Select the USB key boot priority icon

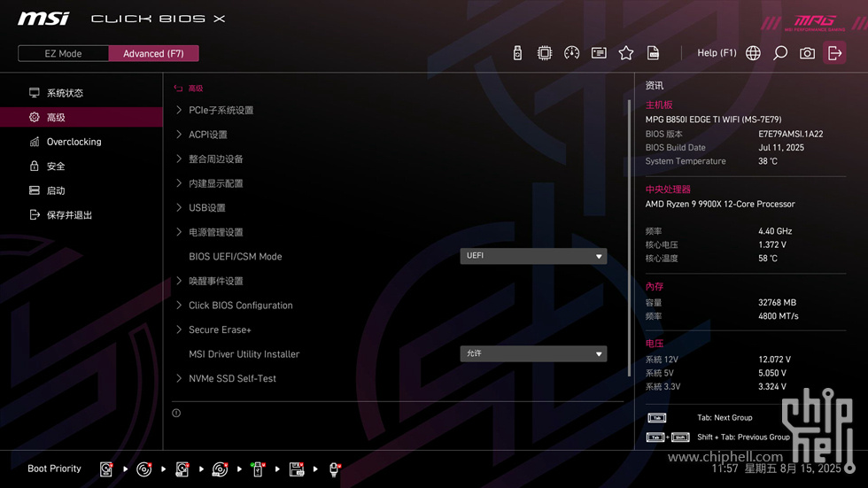258,469
